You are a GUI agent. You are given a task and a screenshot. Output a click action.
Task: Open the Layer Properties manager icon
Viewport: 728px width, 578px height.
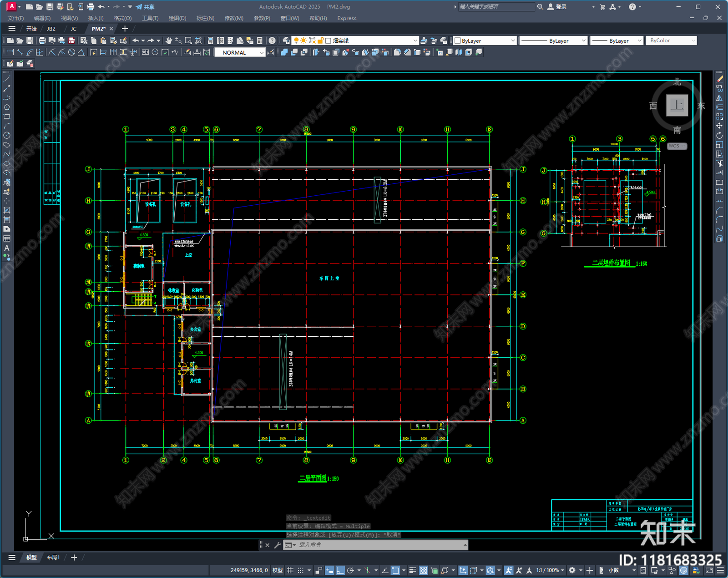tap(286, 41)
